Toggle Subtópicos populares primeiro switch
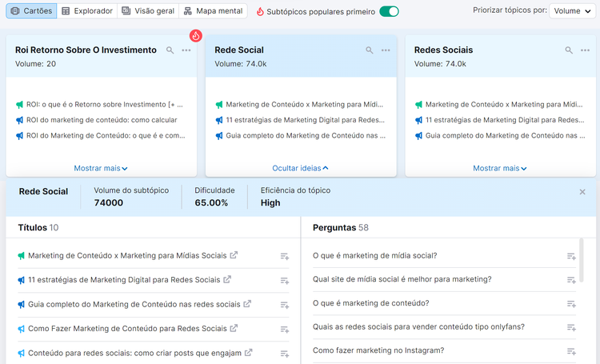The image size is (600, 364). tap(389, 11)
